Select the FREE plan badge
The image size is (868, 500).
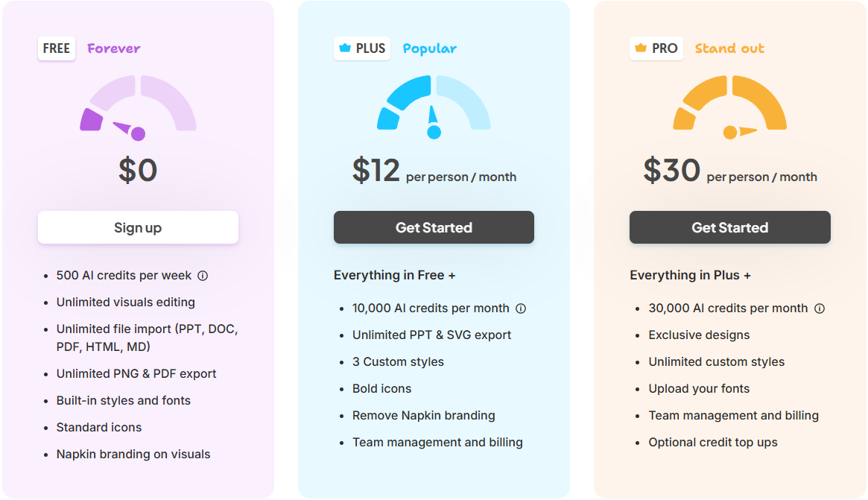57,48
